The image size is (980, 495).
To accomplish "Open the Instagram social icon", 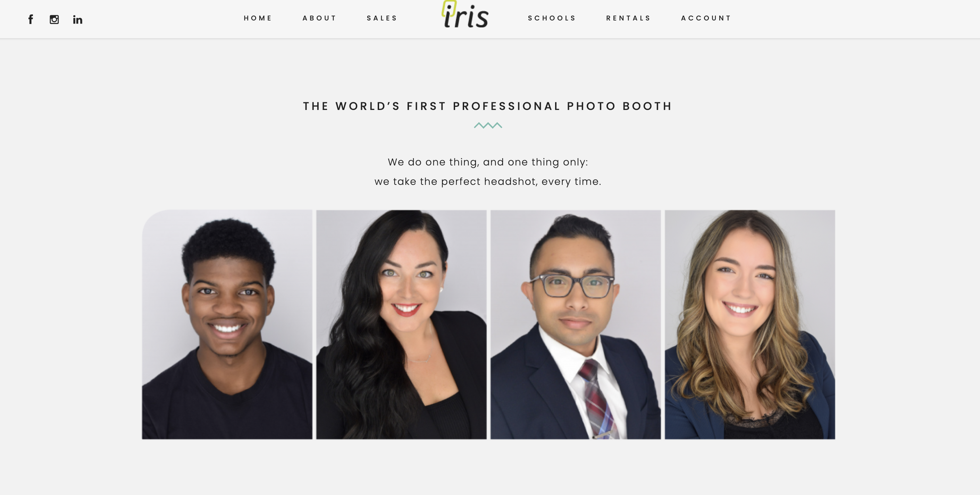I will pyautogui.click(x=54, y=19).
